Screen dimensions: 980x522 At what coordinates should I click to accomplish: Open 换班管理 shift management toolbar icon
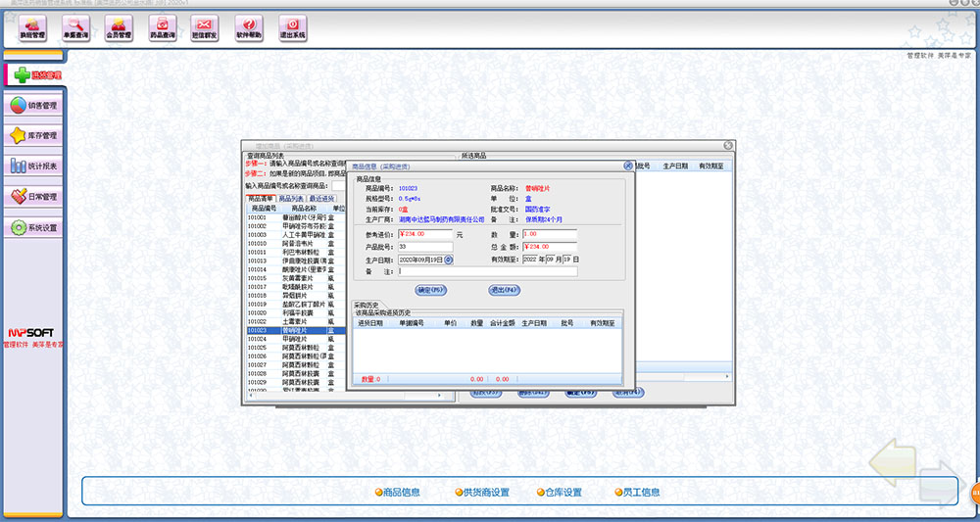(x=32, y=28)
